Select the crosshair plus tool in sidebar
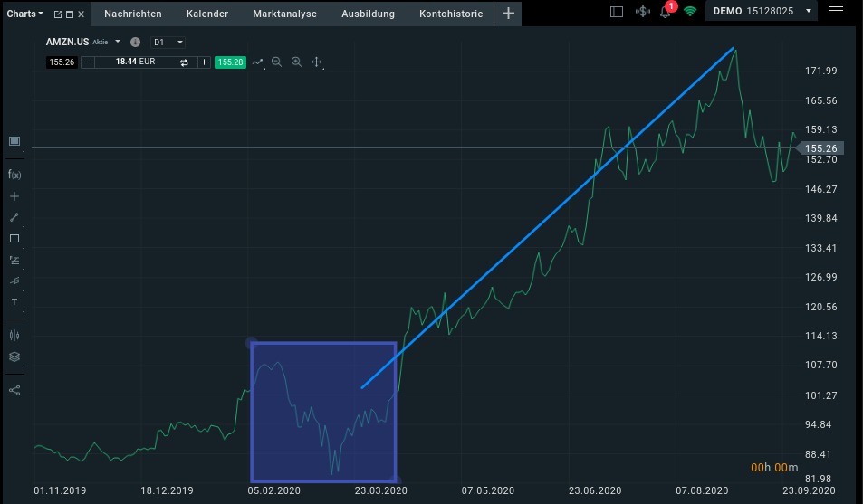Viewport: 863px width, 504px height. 14,196
